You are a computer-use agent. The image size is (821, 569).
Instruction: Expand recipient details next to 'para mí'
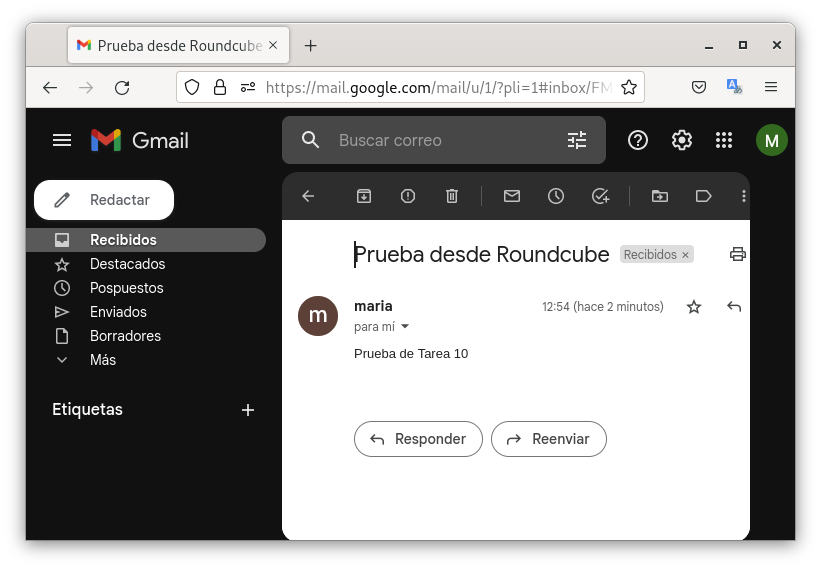405,327
